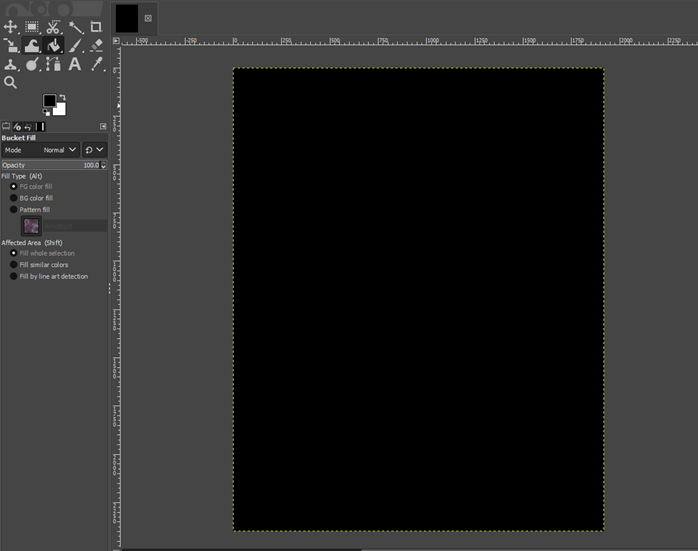Open the canvas corner menu button
Viewport: 698px width, 551px height.
click(x=116, y=41)
